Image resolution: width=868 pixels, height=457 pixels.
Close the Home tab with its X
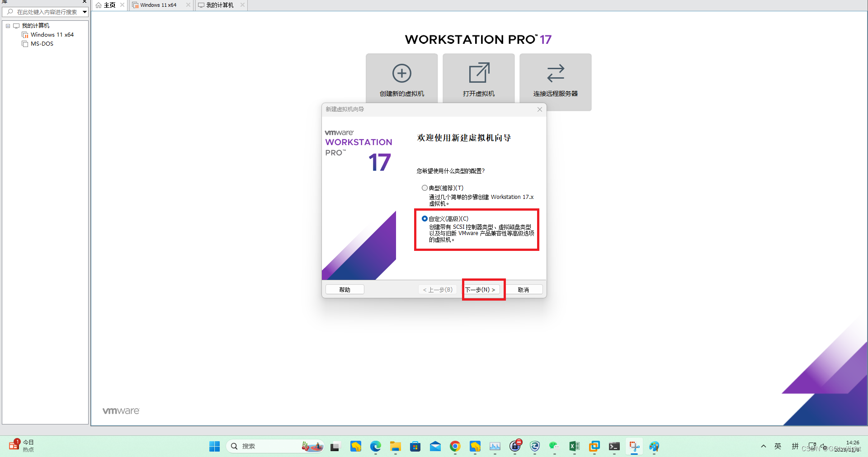click(x=122, y=5)
